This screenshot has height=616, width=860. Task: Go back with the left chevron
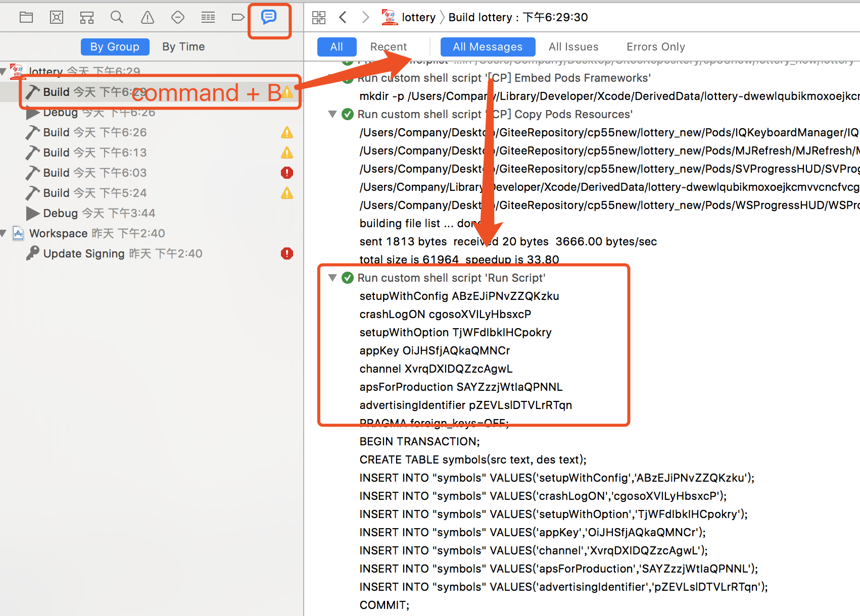click(343, 18)
